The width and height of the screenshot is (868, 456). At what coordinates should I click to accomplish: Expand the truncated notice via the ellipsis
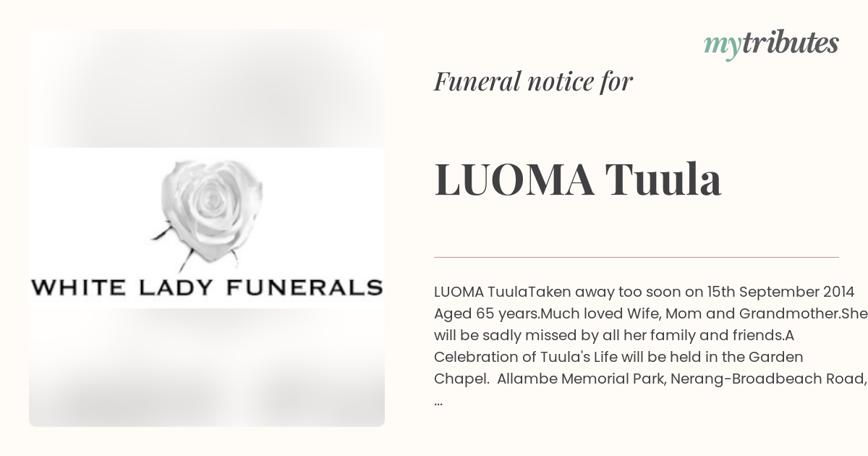point(438,401)
